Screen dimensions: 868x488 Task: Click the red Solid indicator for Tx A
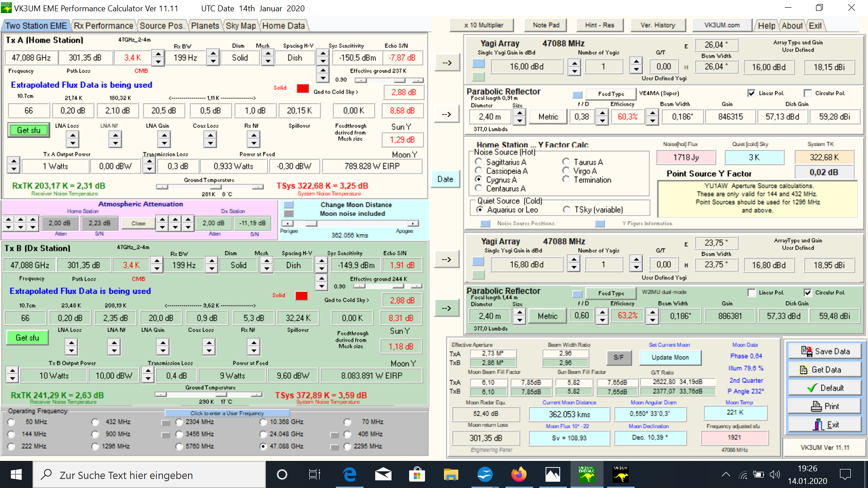coord(302,89)
